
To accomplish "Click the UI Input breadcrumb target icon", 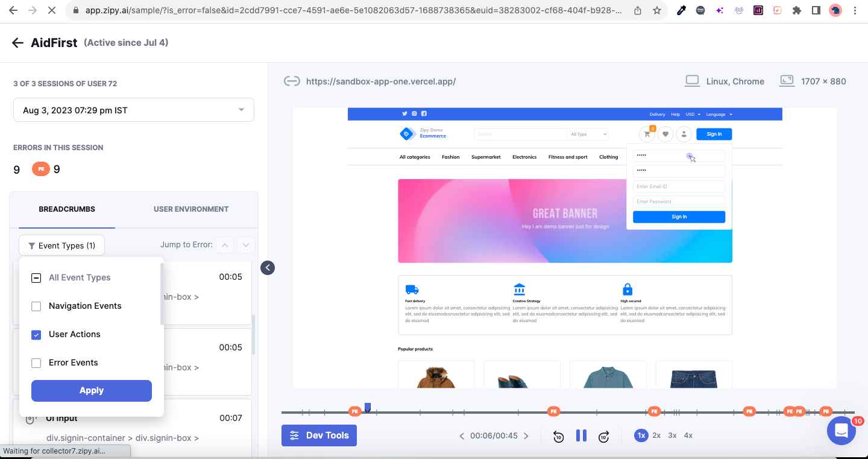I will pos(30,418).
